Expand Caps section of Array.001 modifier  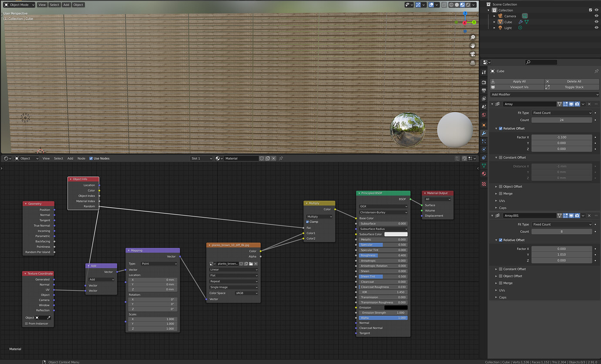496,297
